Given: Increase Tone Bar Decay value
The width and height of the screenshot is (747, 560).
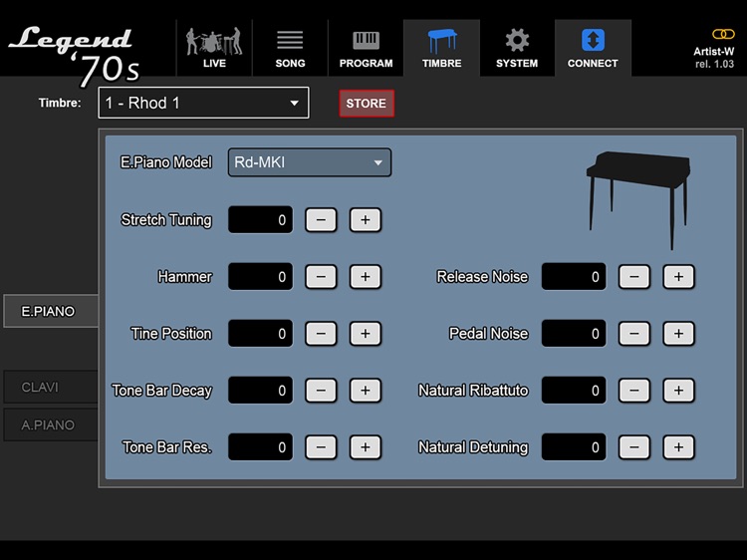Looking at the screenshot, I should [x=366, y=391].
